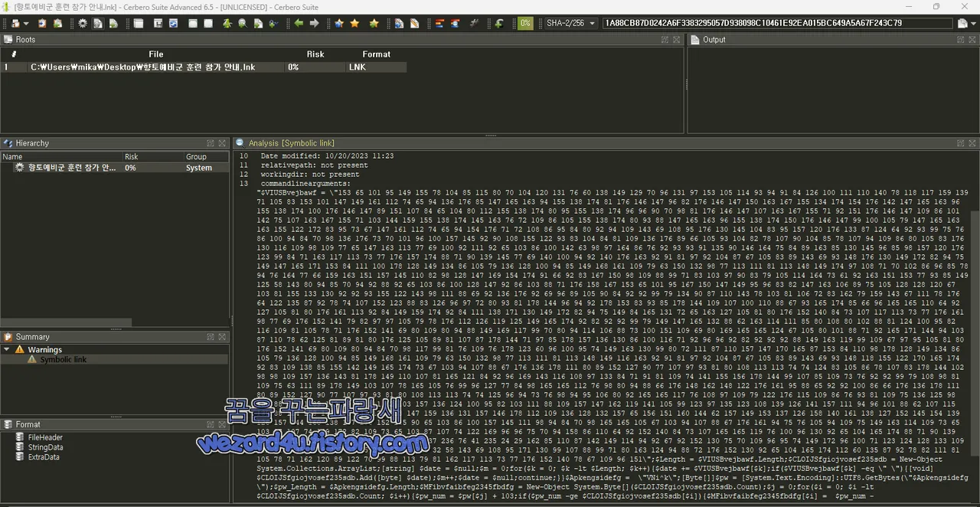Click the yellow Warnings triangle icon

[x=20, y=349]
